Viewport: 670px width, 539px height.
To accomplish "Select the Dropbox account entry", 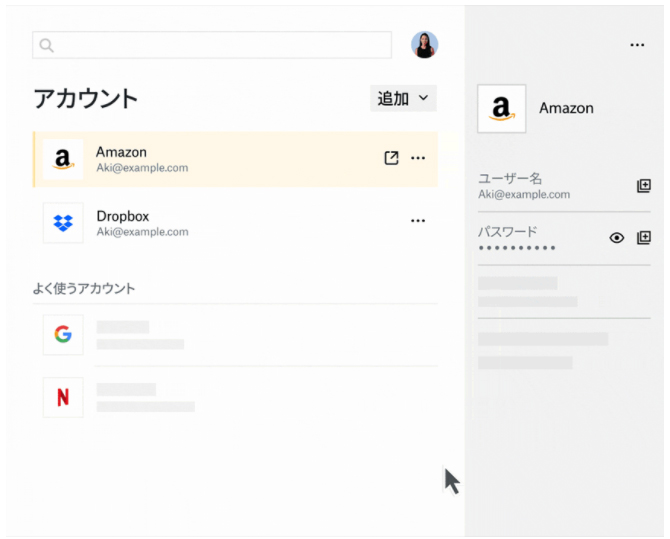I will 200,222.
